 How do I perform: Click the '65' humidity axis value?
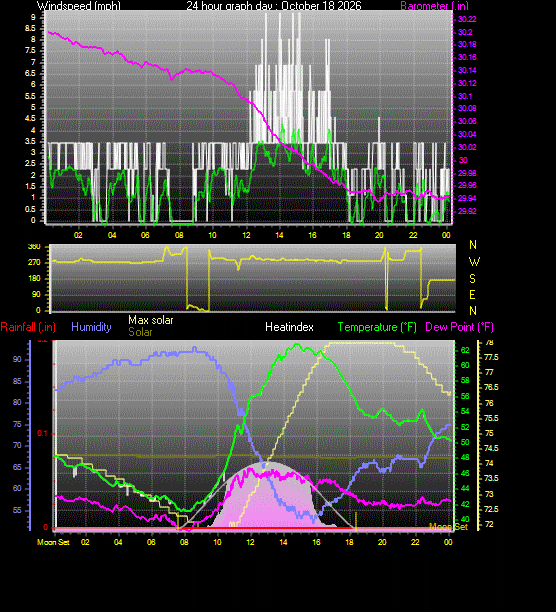tap(18, 468)
